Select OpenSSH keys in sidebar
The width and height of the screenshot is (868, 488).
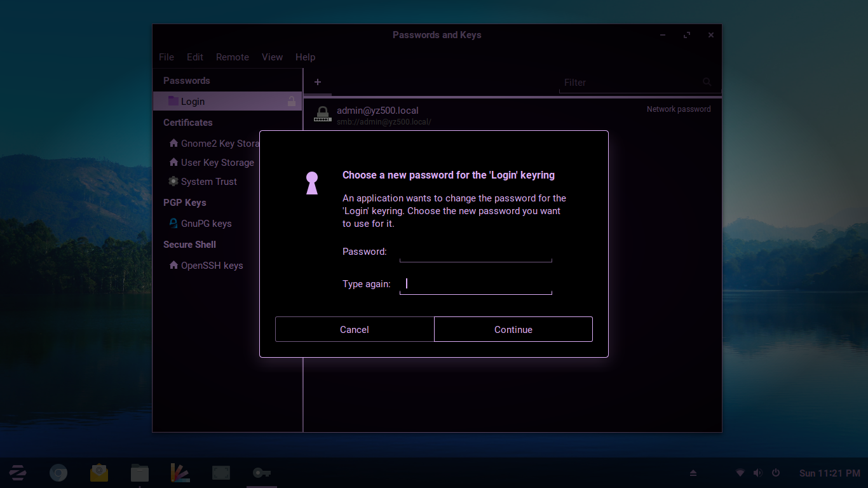(212, 266)
